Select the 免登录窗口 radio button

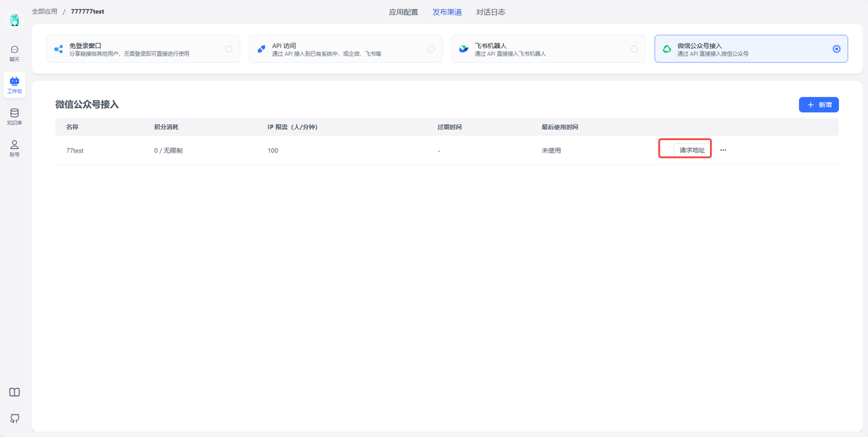[229, 49]
